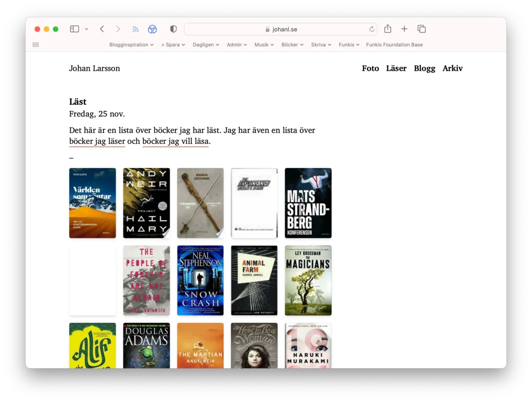Go to the Arkiv page
The width and height of the screenshot is (532, 402).
[453, 69]
